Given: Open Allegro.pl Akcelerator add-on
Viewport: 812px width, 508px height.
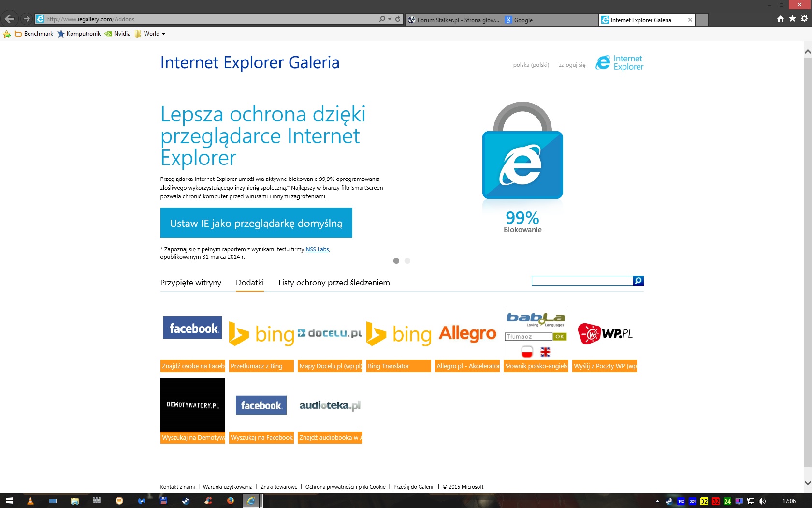Looking at the screenshot, I should click(x=467, y=339).
